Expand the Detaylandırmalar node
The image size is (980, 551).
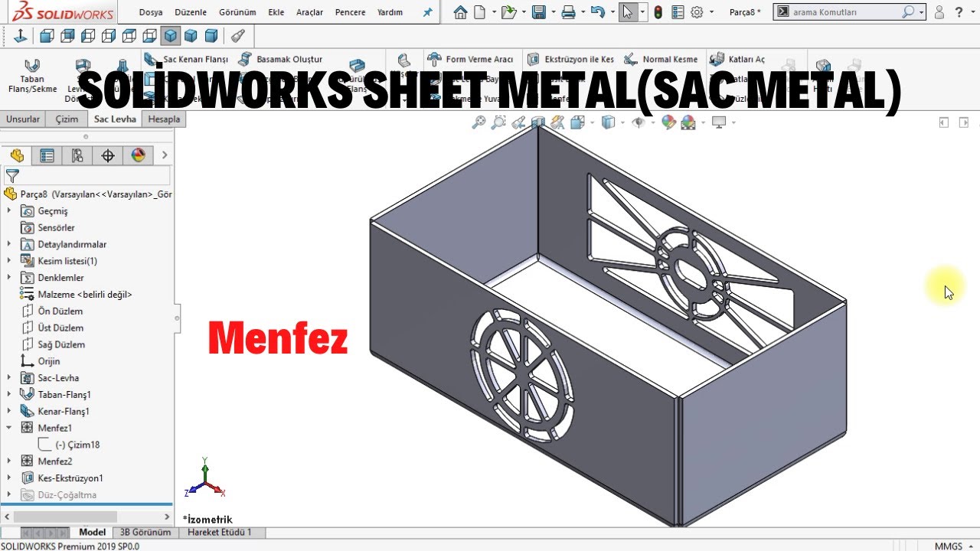click(x=9, y=244)
